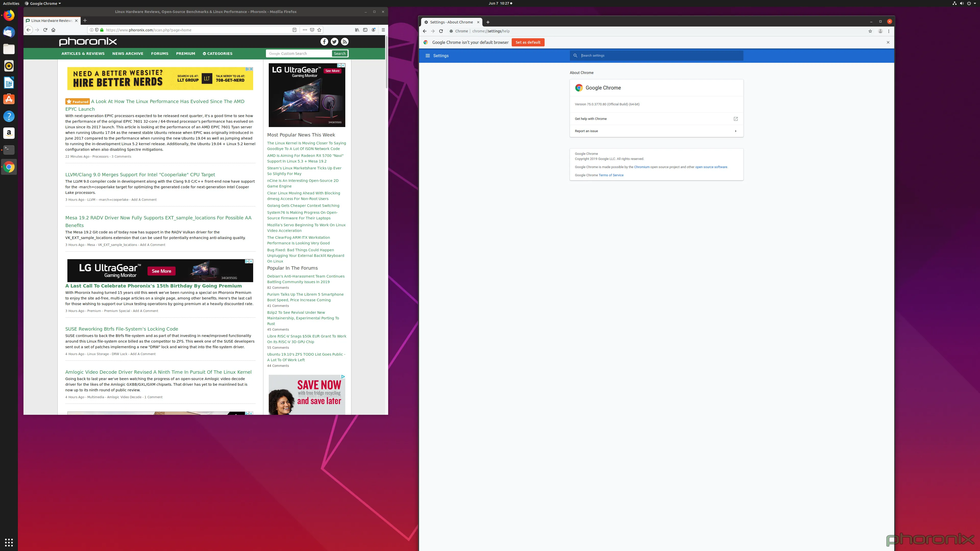Open Golang Gets Cheaper Context Switching
This screenshot has width=980, height=551.
(x=303, y=206)
